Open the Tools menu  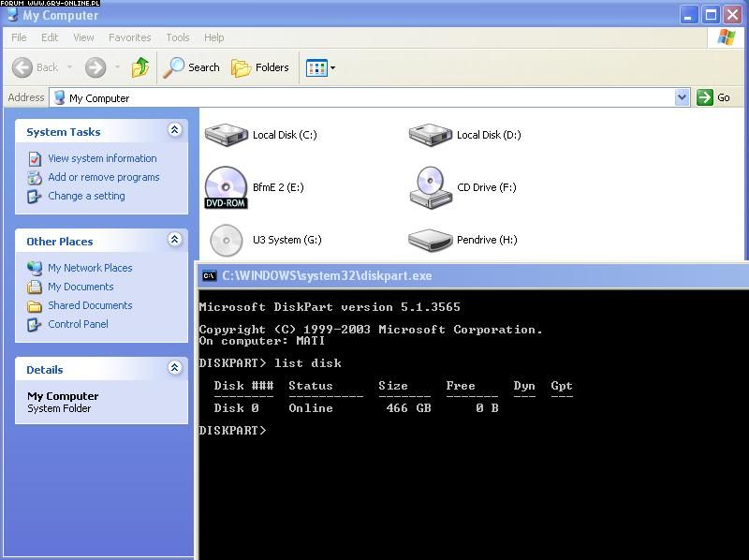178,37
